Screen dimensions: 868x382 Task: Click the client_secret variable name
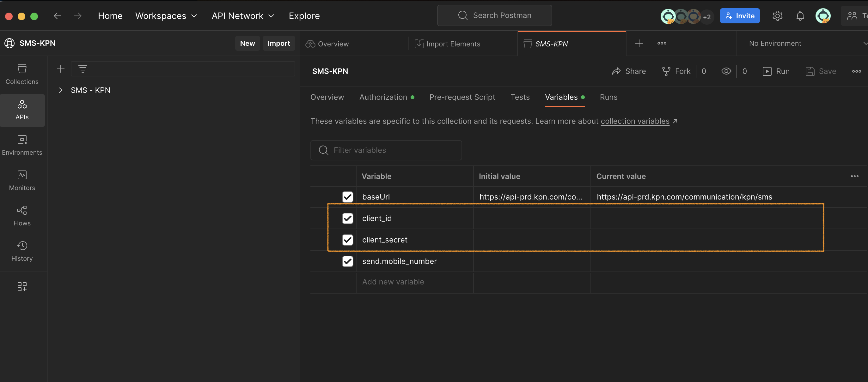384,240
